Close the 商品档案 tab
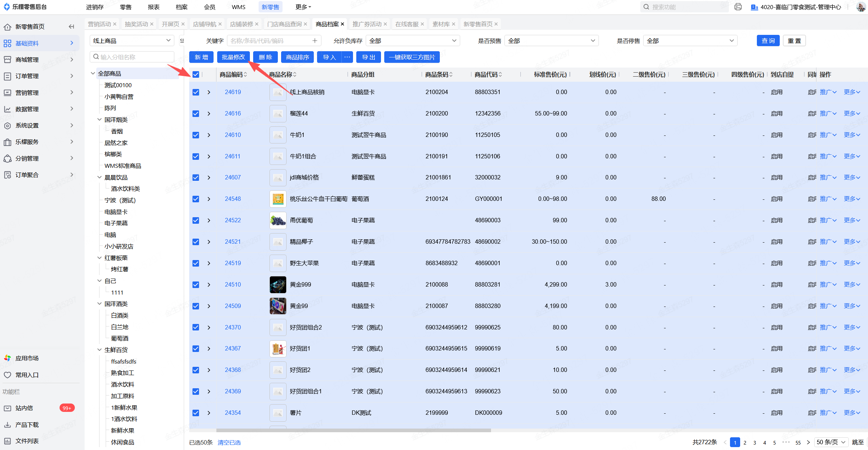 click(342, 24)
